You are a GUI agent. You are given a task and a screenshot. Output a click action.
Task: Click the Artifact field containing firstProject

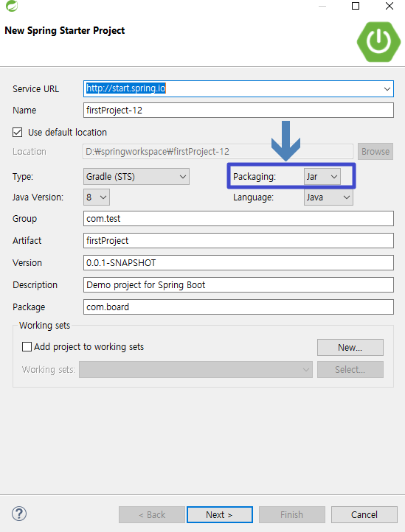[238, 240]
